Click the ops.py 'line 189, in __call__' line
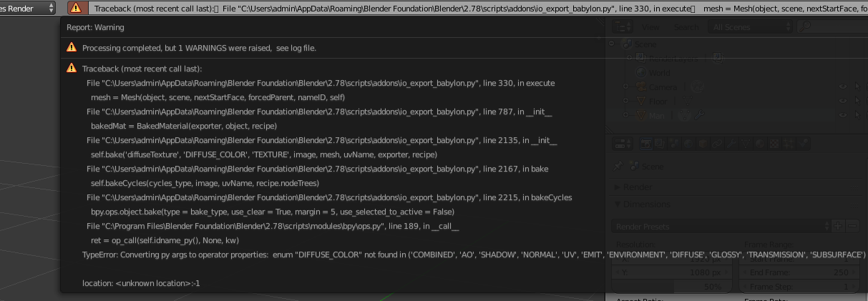The image size is (868, 301). [x=273, y=226]
